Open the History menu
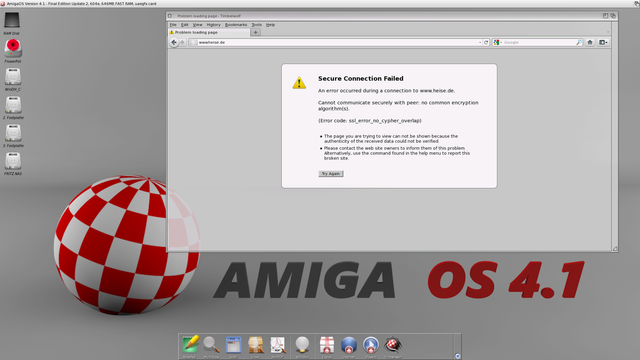Screen dimensions: 640x360 pyautogui.click(x=213, y=25)
